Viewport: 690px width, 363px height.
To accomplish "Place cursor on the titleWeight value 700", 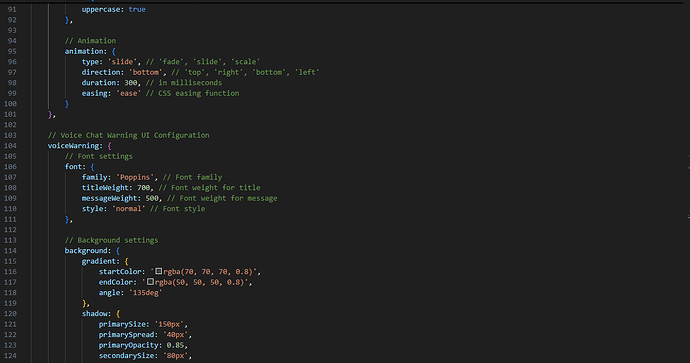I will click(143, 188).
